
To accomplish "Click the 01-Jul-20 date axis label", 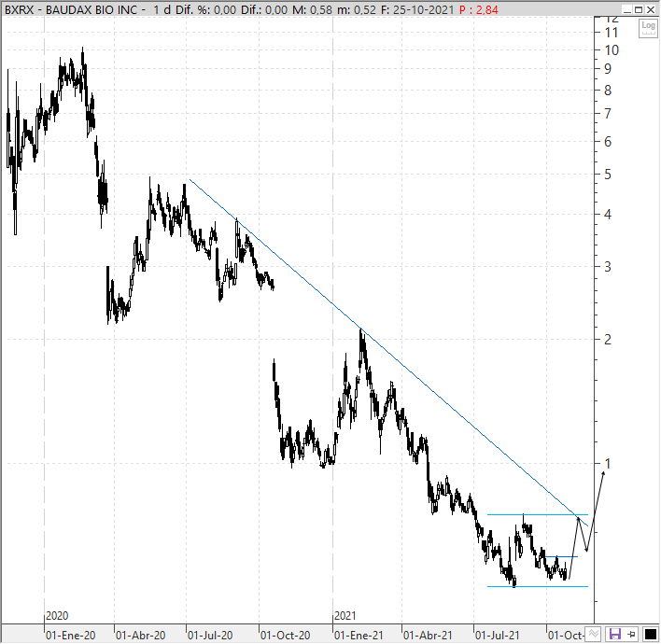I will click(210, 636).
